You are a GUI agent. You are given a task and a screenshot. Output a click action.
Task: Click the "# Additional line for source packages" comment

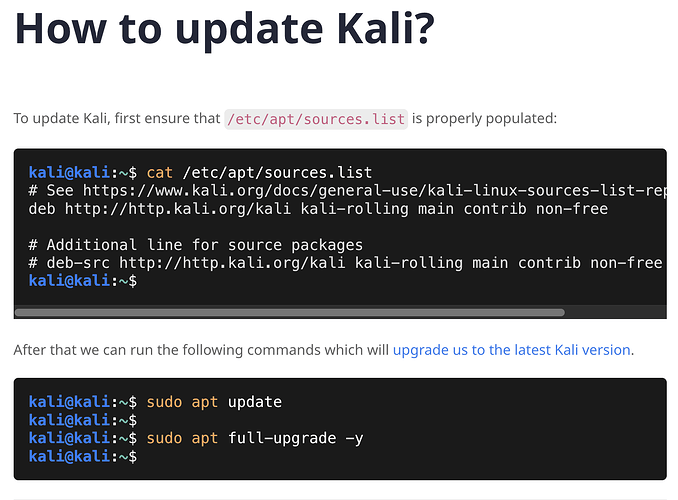196,245
